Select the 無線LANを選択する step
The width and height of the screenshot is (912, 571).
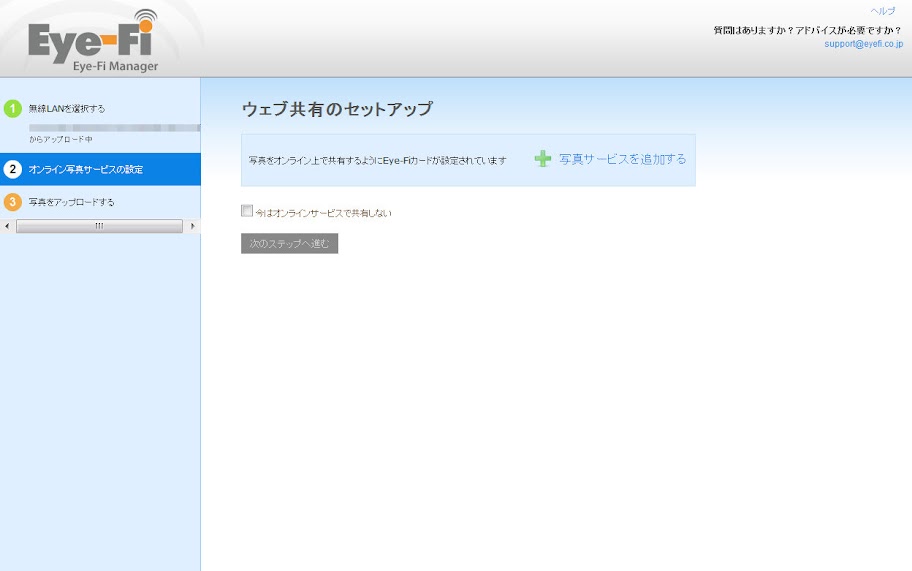tap(67, 109)
